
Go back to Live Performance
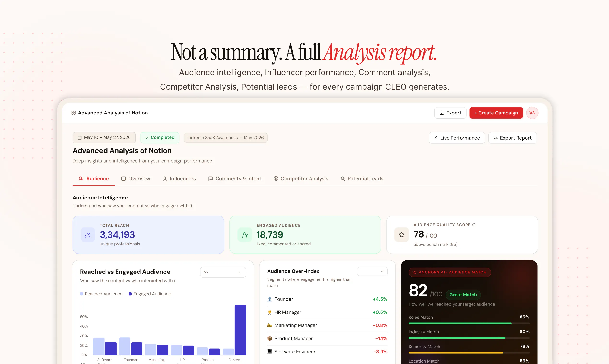click(457, 138)
